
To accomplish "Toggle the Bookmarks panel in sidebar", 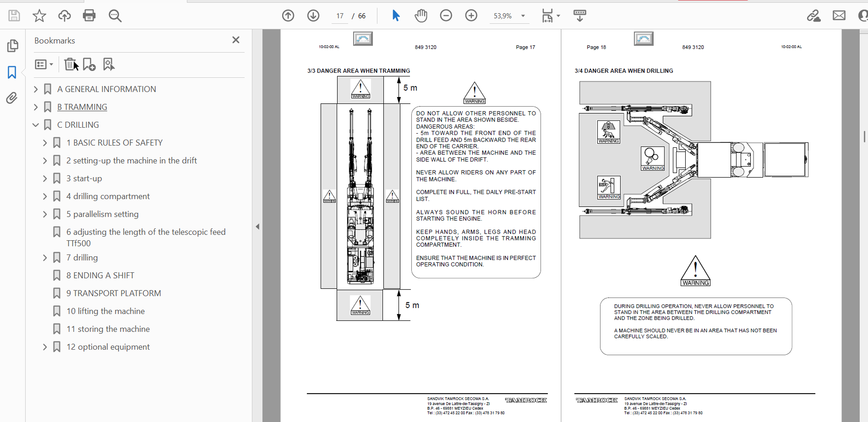I will point(12,72).
